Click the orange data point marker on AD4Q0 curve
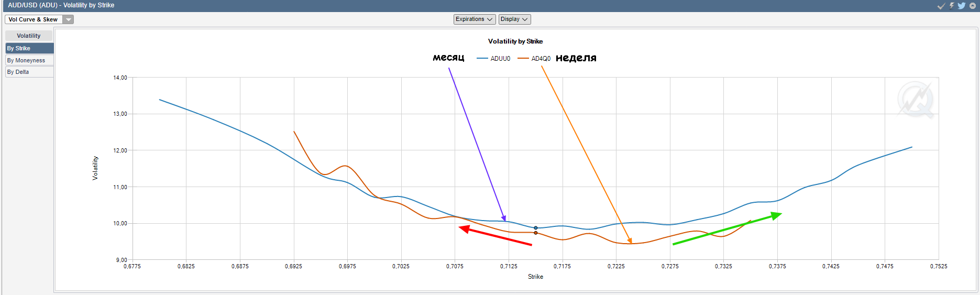This screenshot has height=295, width=980. [x=535, y=233]
